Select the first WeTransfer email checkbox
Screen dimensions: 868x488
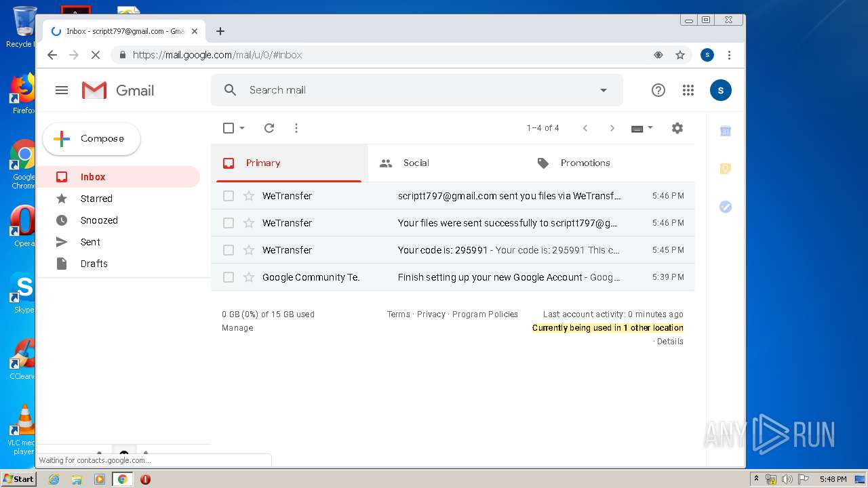(229, 196)
